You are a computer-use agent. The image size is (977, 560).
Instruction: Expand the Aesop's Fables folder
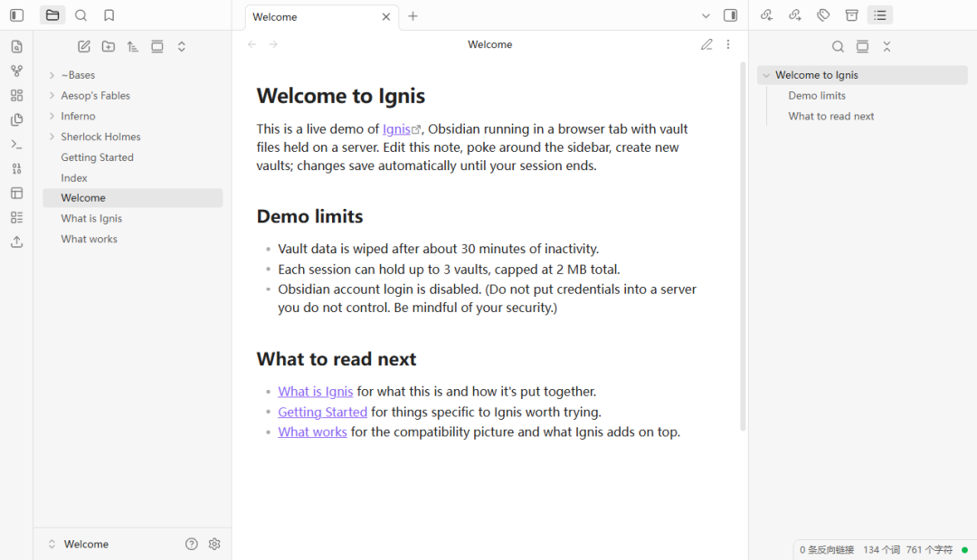point(52,96)
